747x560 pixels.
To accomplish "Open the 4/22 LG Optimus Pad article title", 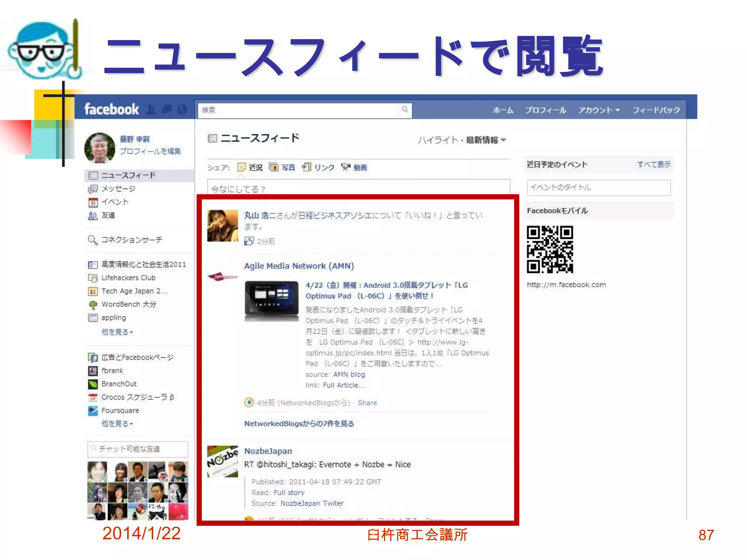I will click(x=387, y=291).
